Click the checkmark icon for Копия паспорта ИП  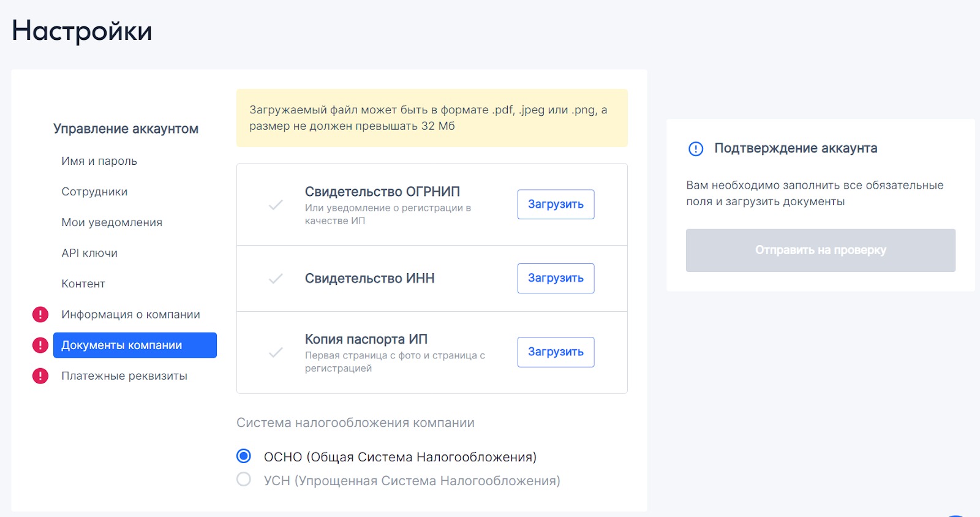276,352
